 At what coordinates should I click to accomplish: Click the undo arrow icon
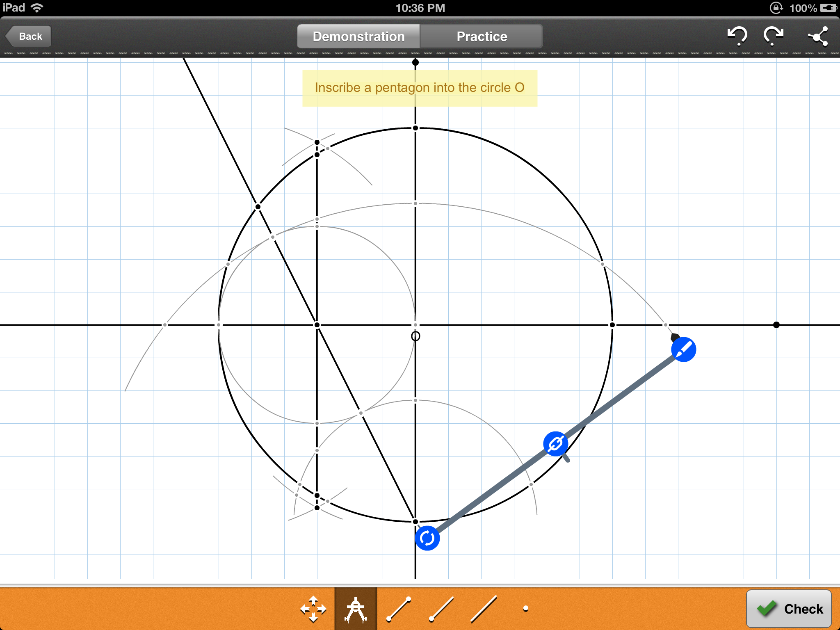(737, 36)
